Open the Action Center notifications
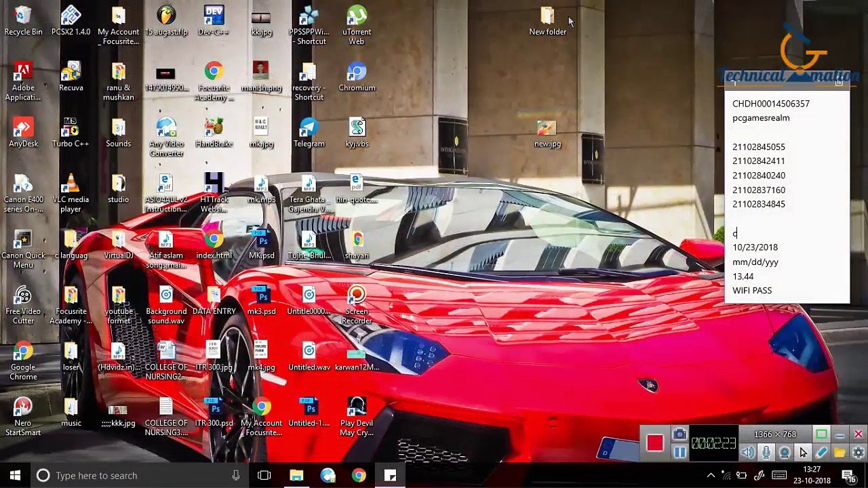The width and height of the screenshot is (868, 488). [x=849, y=476]
